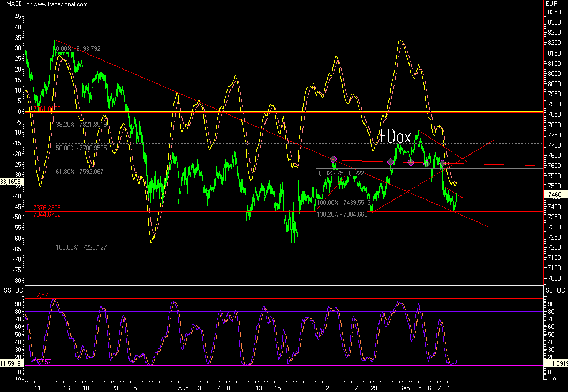Click the red 7376,2358 support level label
Screen dimensions: 568x392
47,208
